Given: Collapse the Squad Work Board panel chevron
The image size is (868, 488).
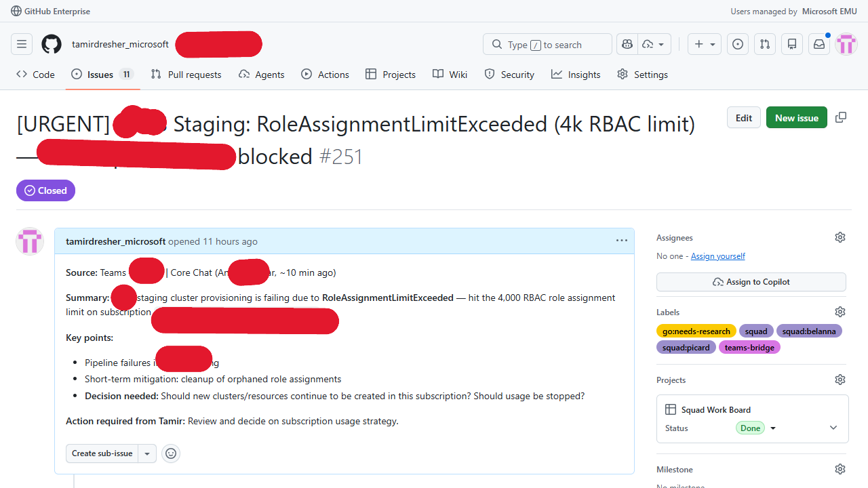Looking at the screenshot, I should tap(833, 427).
